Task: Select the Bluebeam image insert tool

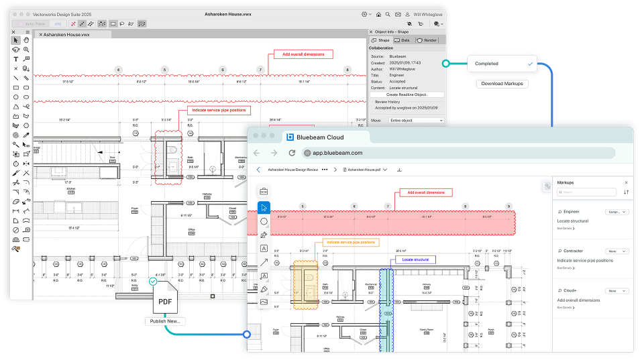Action: tap(264, 302)
